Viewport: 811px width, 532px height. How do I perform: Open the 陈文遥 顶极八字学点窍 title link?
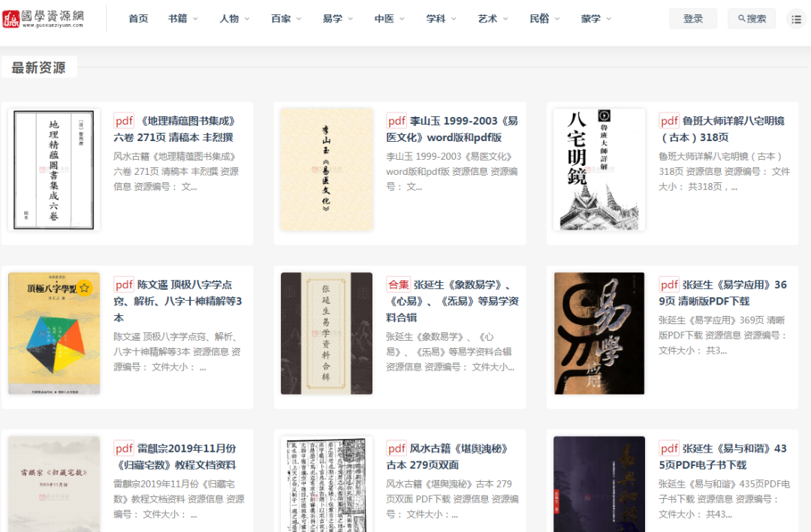(x=179, y=301)
